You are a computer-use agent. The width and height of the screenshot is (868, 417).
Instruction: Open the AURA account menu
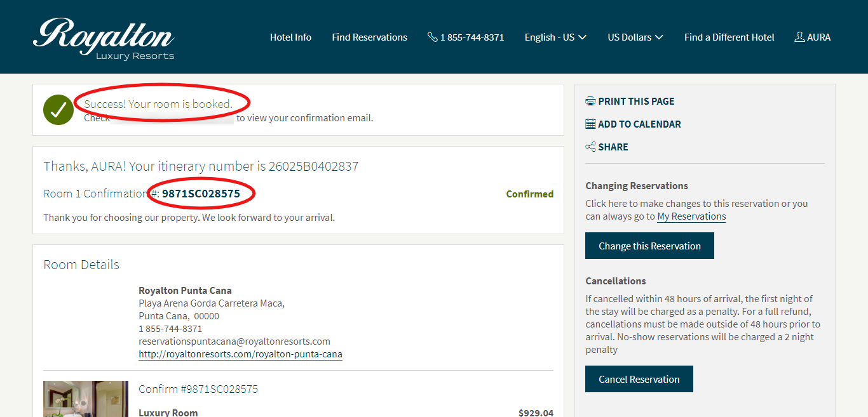813,37
